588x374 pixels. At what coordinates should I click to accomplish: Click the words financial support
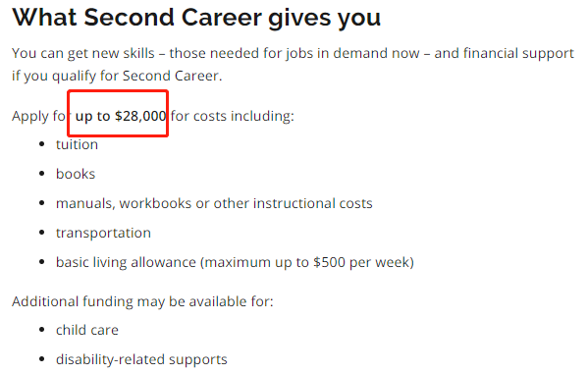point(518,53)
